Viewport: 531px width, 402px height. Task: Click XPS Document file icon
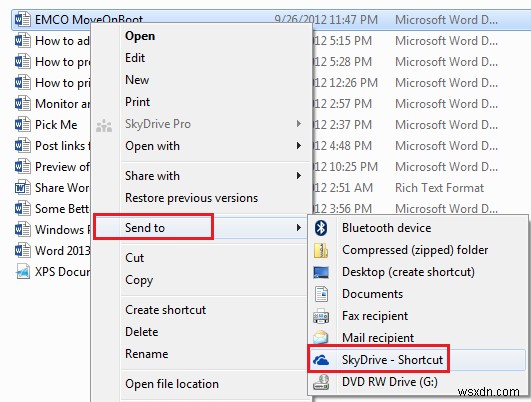click(x=23, y=272)
